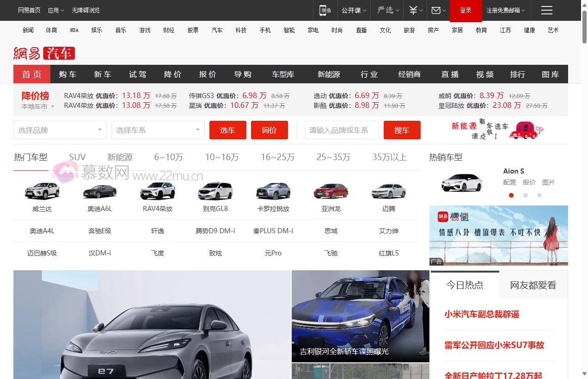
Task: Select the red active carousel indicator dot
Action: (x=511, y=195)
